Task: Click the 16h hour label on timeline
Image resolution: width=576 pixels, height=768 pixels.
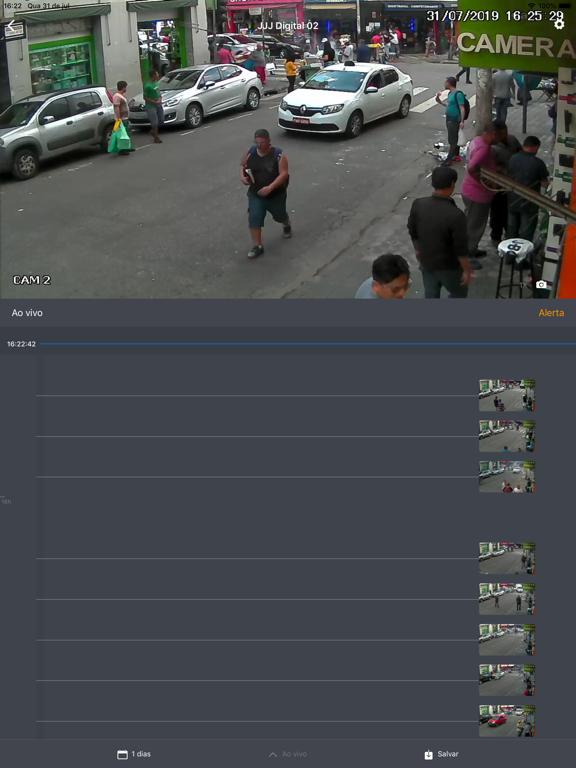Action: (x=6, y=502)
